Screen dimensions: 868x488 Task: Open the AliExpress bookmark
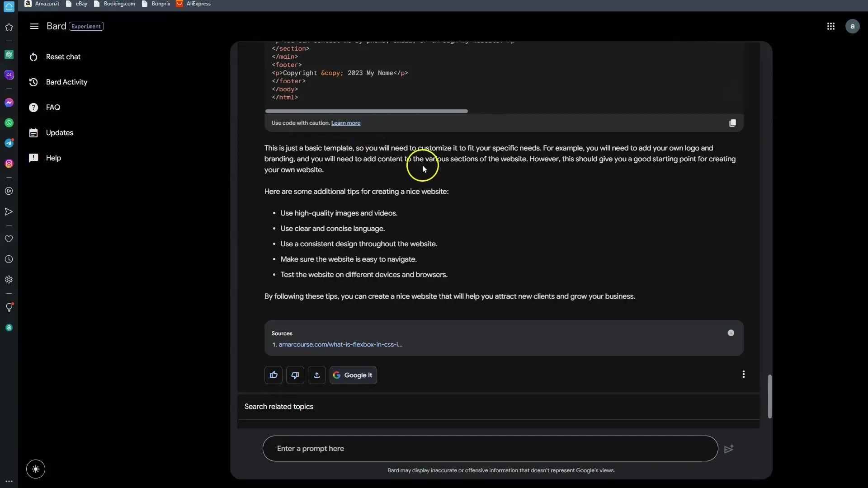[x=193, y=4]
